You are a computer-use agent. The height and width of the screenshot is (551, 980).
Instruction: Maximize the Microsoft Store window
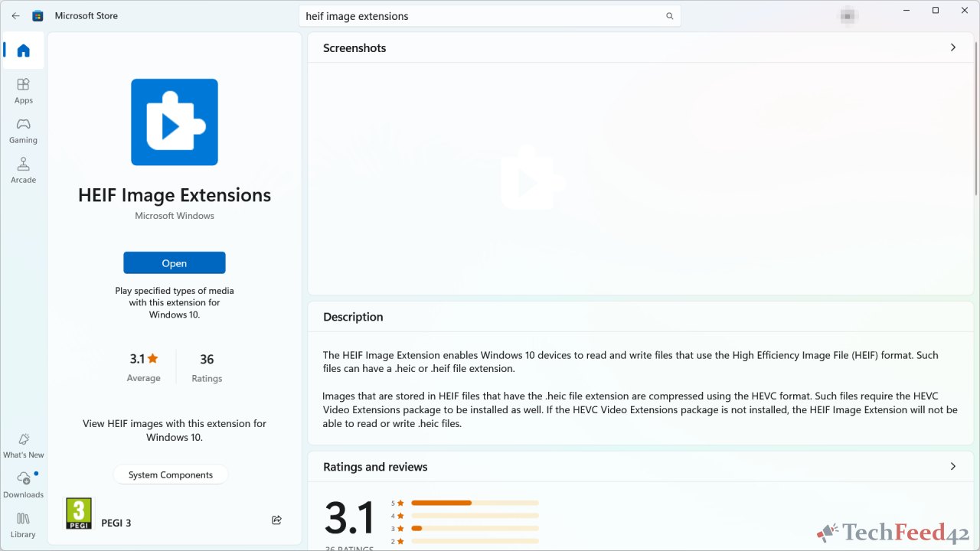[x=936, y=11]
